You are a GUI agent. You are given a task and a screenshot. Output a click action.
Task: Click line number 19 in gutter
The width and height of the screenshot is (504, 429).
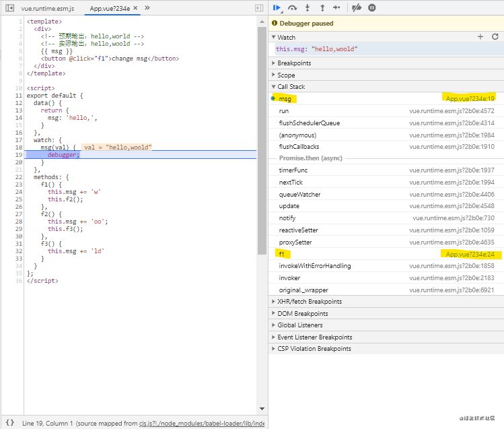pyautogui.click(x=20, y=155)
